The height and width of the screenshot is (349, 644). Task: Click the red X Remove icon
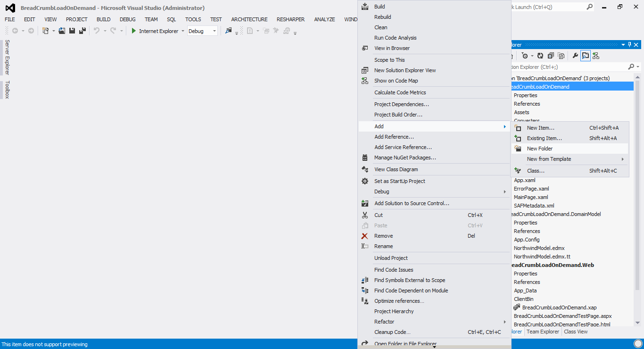coord(365,236)
